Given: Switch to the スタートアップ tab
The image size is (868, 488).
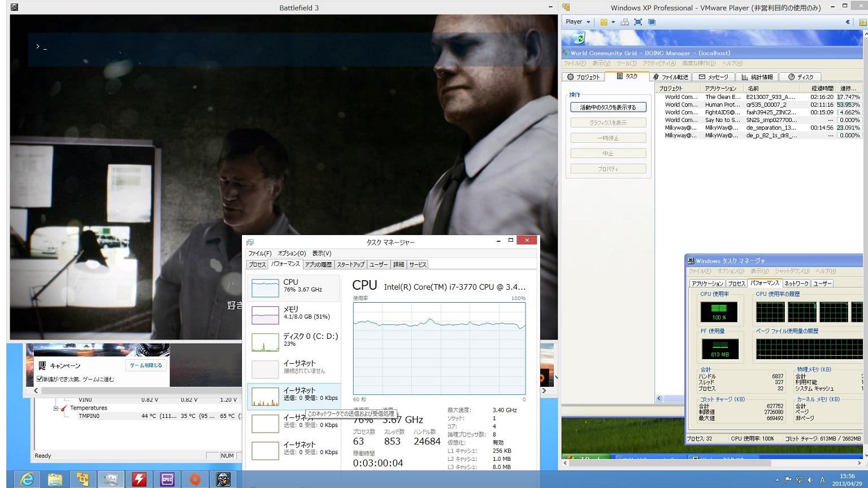Looking at the screenshot, I should pyautogui.click(x=350, y=264).
